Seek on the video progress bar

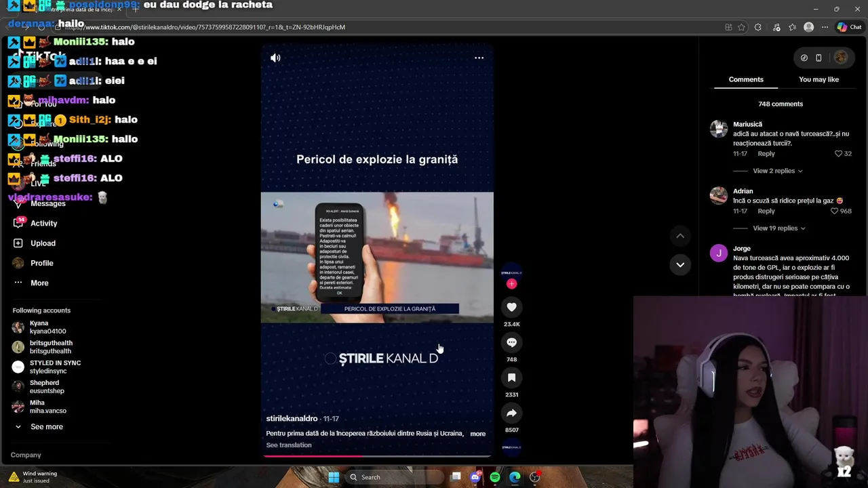pyautogui.click(x=377, y=456)
